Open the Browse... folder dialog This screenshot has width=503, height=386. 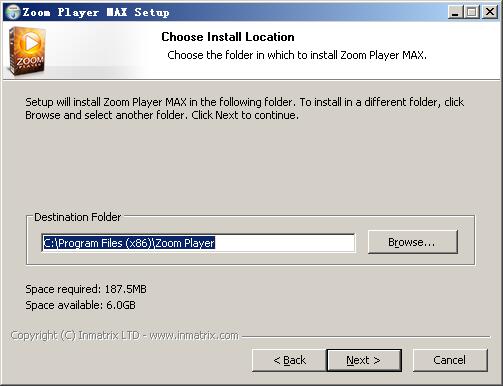tap(413, 242)
